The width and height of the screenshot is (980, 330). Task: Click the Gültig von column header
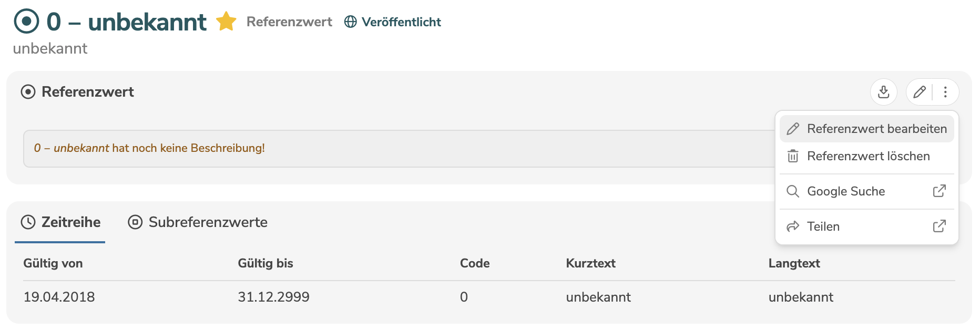tap(53, 263)
